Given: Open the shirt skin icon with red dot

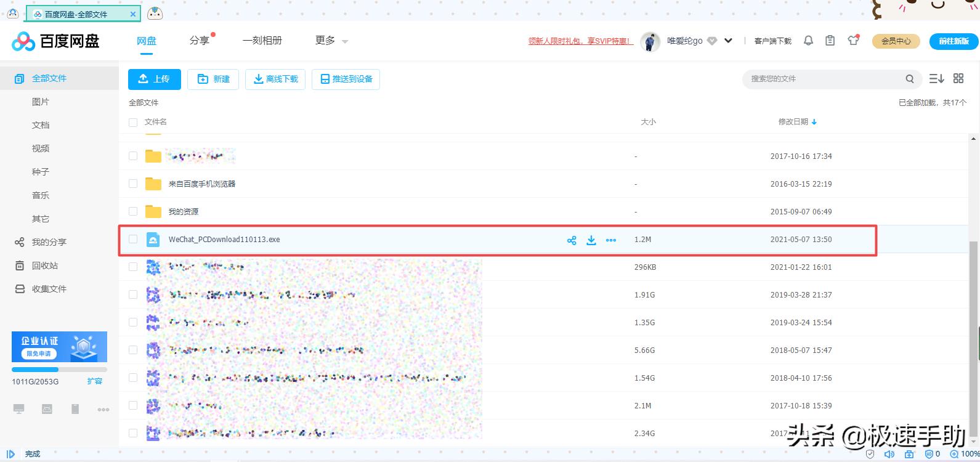Looking at the screenshot, I should (x=853, y=41).
